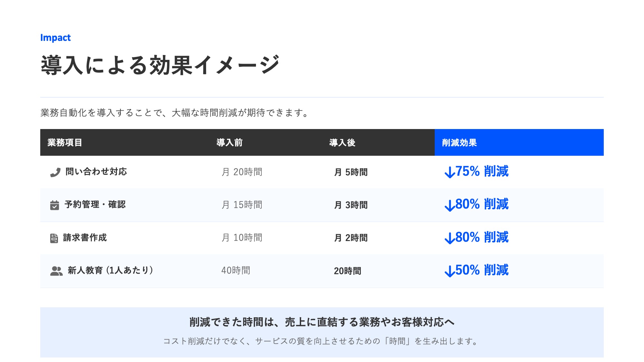
Task: Click the blue Impact label
Action: pos(55,38)
